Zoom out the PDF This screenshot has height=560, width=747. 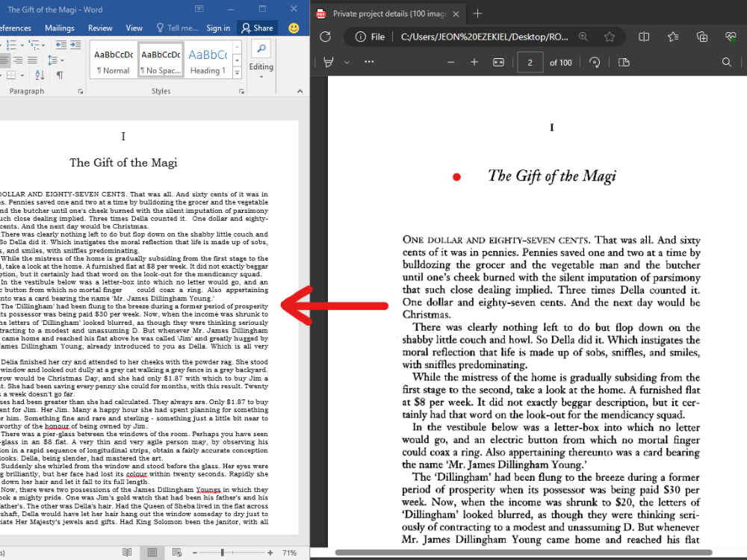point(450,63)
